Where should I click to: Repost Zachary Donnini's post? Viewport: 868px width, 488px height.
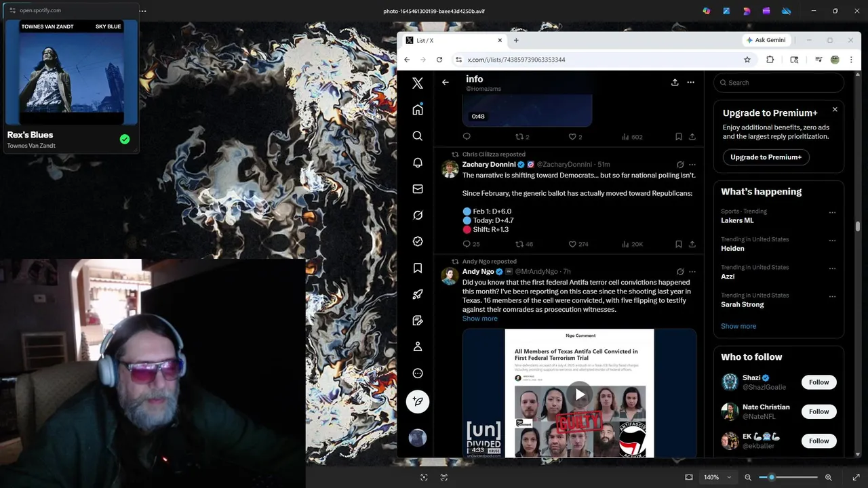519,244
